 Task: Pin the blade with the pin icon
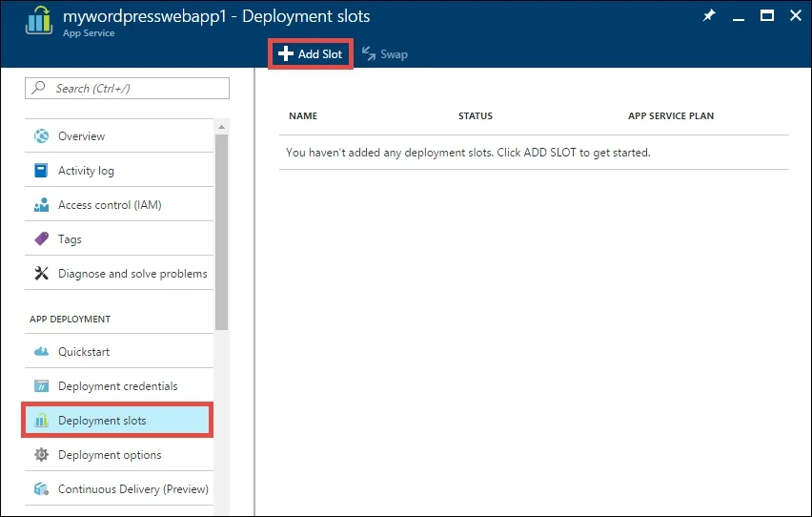708,15
